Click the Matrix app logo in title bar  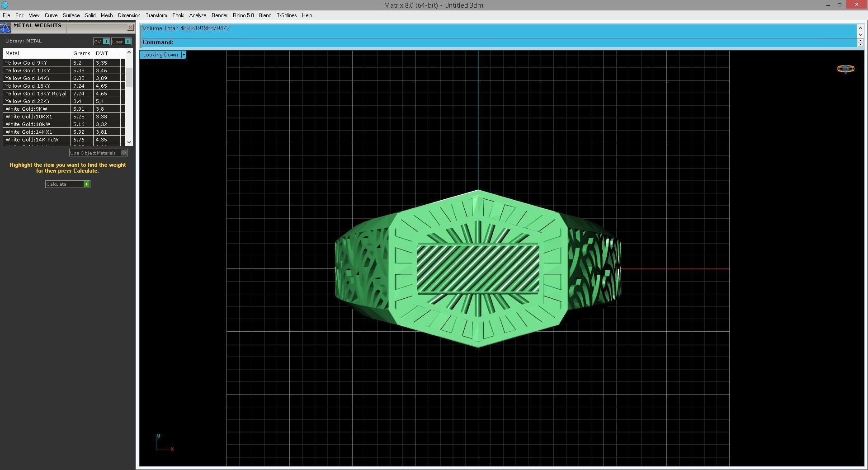[x=5, y=5]
